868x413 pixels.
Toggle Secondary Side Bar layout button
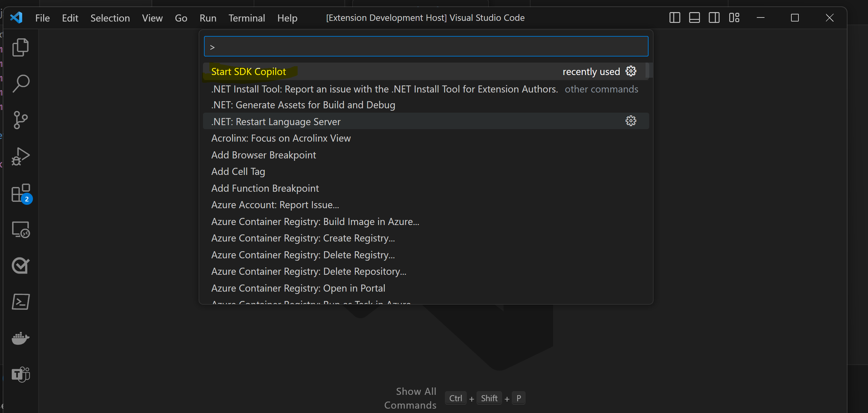[x=714, y=17]
